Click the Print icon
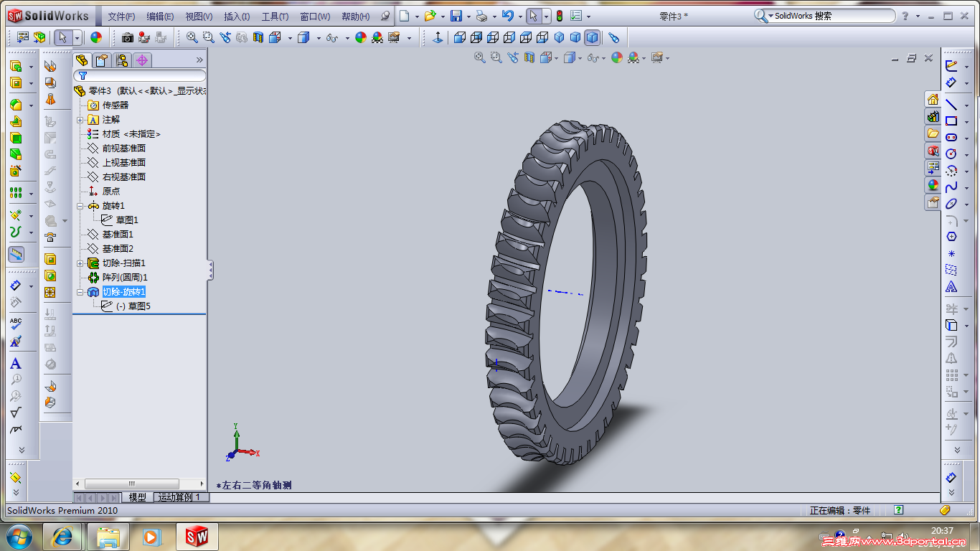Screen dimensions: 980x551 482,16
